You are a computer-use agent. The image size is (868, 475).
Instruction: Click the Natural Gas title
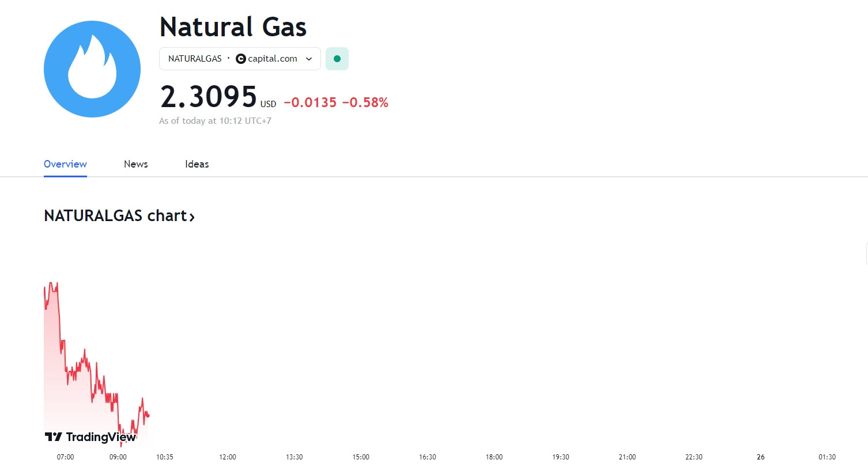[x=233, y=27]
